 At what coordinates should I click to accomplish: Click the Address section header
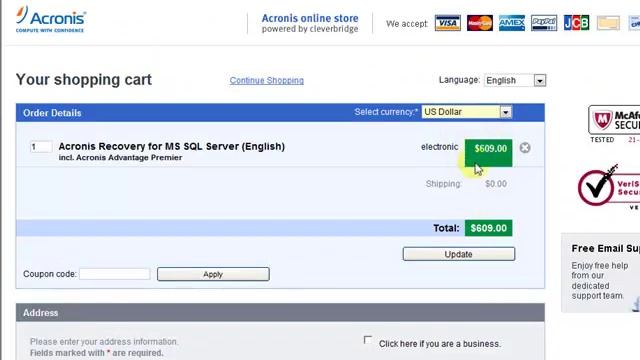click(280, 313)
